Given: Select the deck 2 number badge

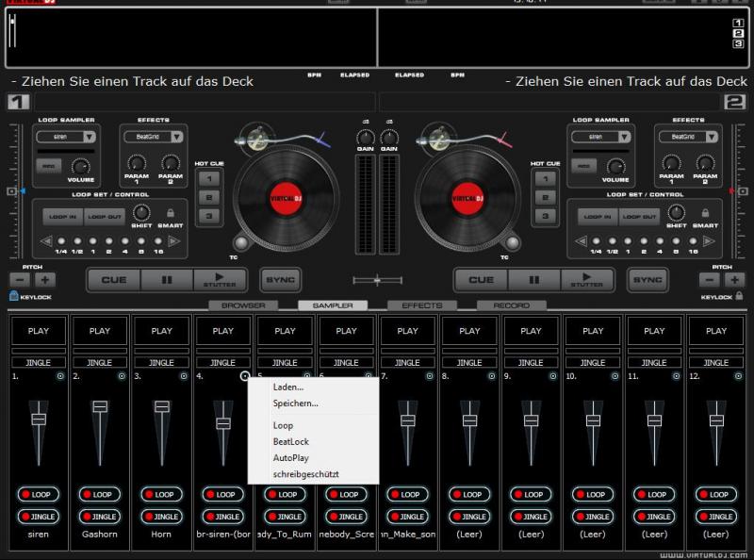Looking at the screenshot, I should pyautogui.click(x=735, y=102).
